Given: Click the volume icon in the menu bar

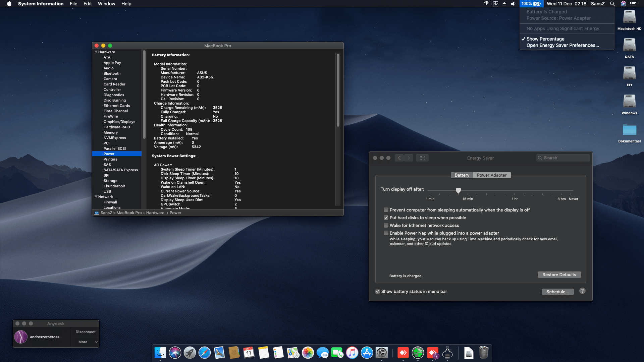Looking at the screenshot, I should pos(513,4).
